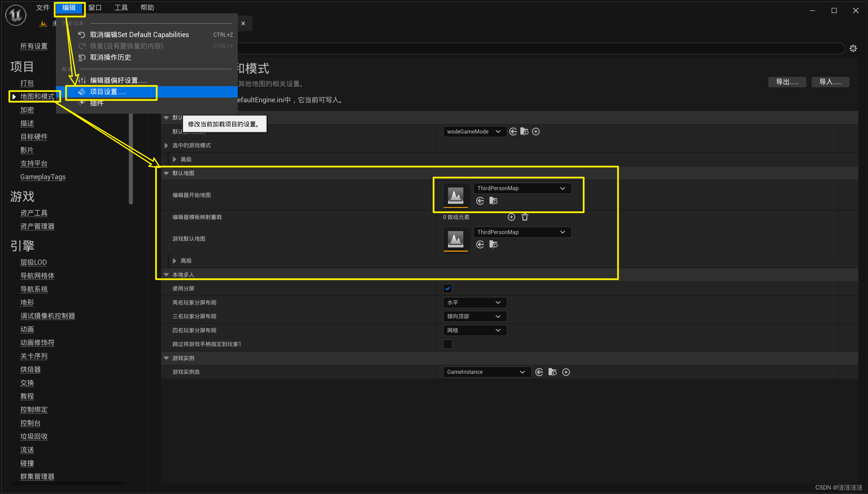Click the Unreal Engine logo icon
Screen dimensions: 868x494
tap(16, 15)
